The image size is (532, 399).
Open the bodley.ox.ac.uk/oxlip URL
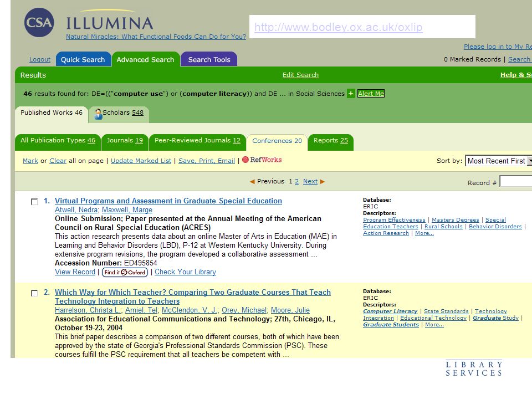click(x=338, y=27)
